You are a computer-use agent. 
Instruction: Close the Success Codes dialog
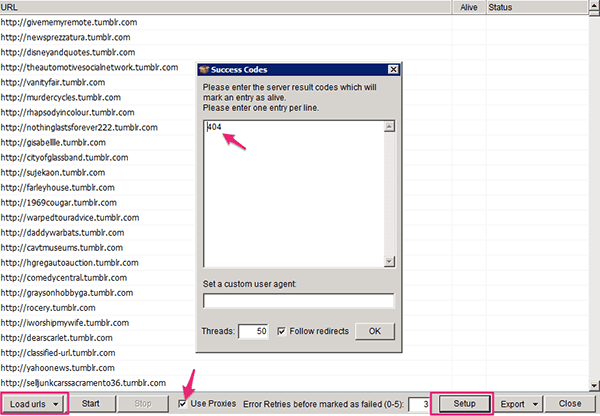coord(393,70)
